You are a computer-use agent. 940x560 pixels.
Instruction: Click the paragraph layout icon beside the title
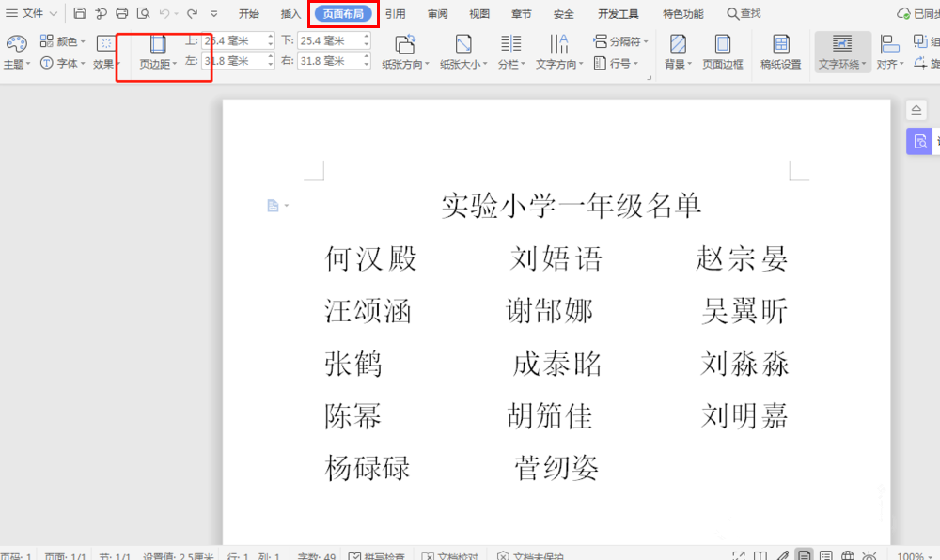pos(273,206)
